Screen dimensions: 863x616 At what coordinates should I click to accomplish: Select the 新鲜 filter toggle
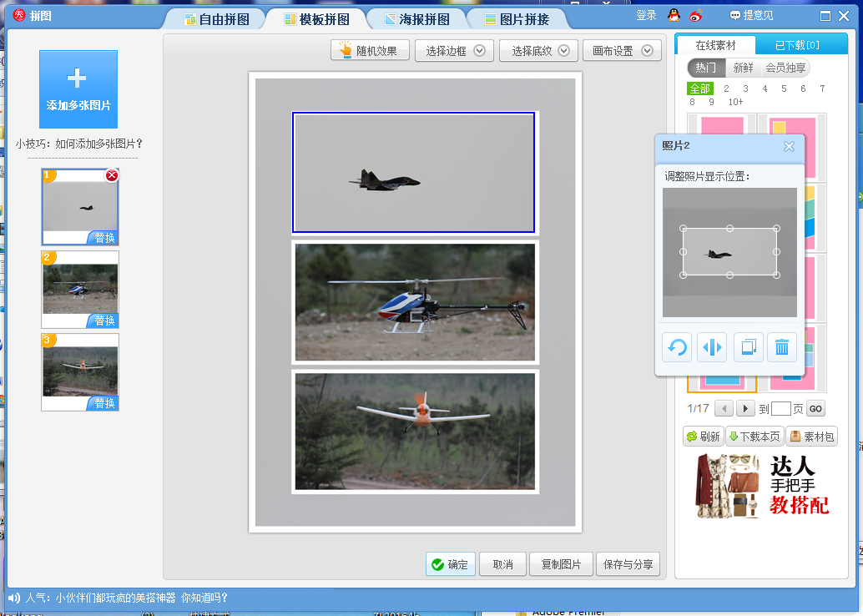[x=743, y=68]
